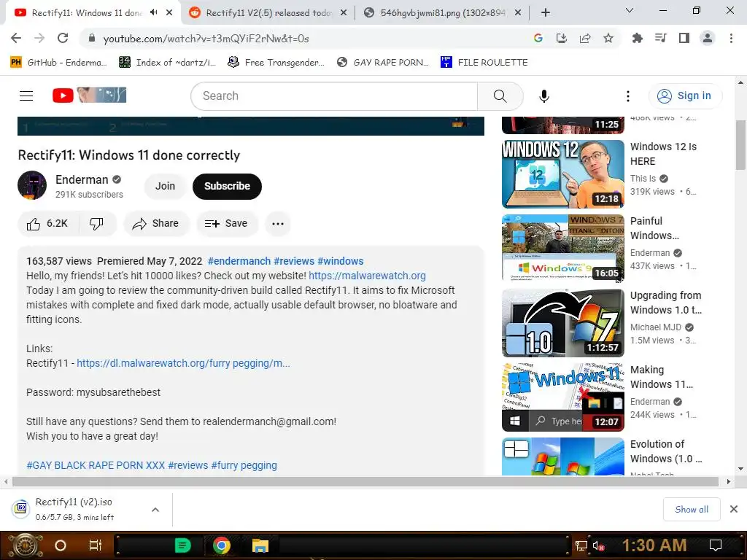Open the malwarewatch.org website link

click(367, 276)
